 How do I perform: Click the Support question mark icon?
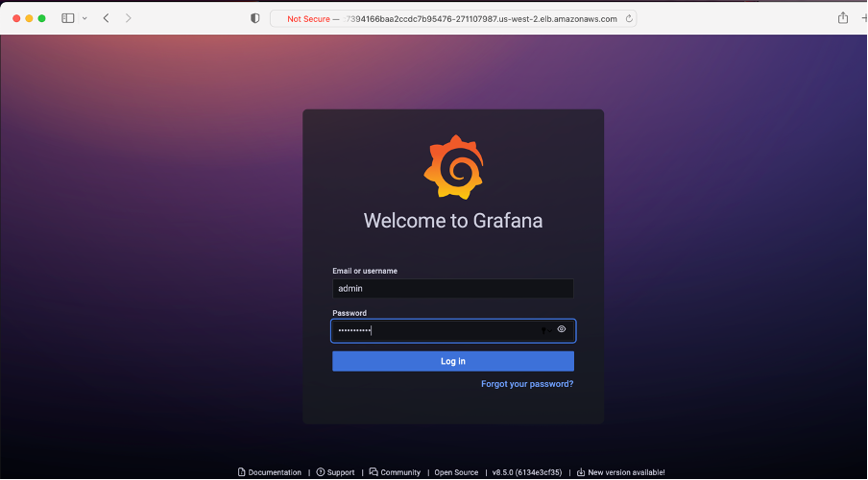(321, 472)
